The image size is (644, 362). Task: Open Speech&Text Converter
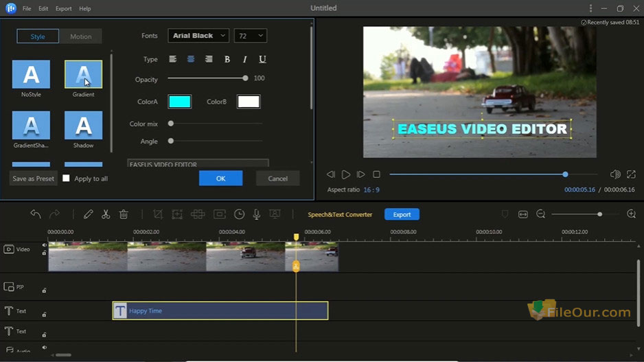[340, 214]
